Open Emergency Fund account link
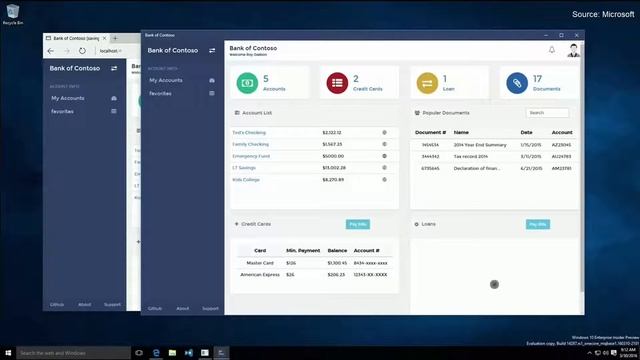 (251, 156)
